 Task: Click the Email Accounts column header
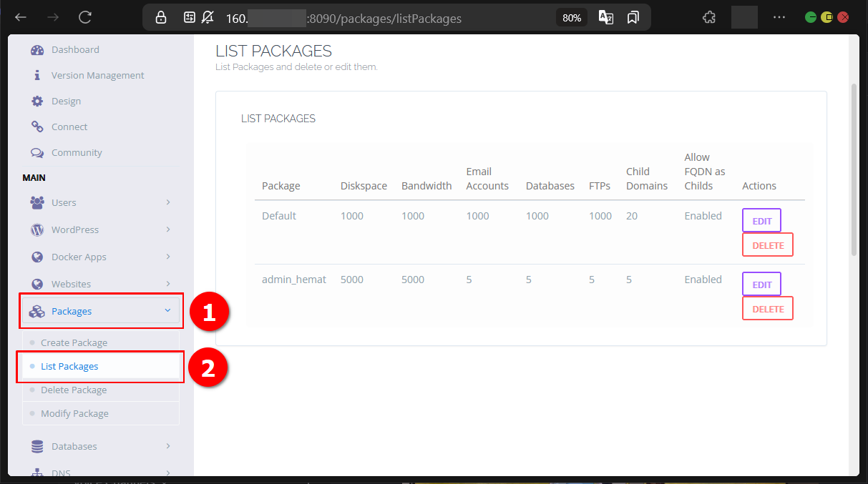487,179
